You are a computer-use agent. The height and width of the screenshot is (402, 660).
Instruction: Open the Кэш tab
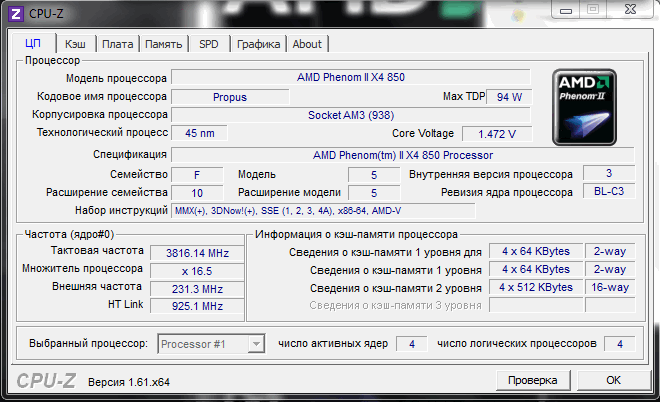coord(75,44)
